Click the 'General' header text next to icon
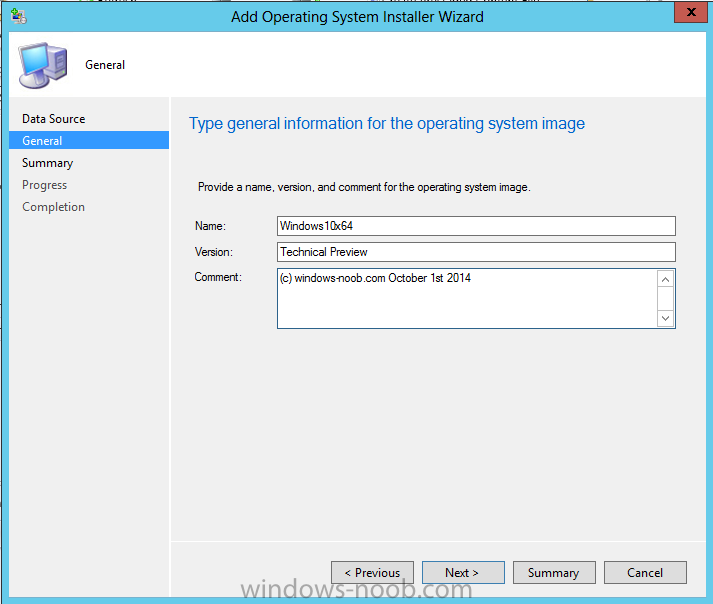Image resolution: width=713 pixels, height=604 pixels. (105, 65)
